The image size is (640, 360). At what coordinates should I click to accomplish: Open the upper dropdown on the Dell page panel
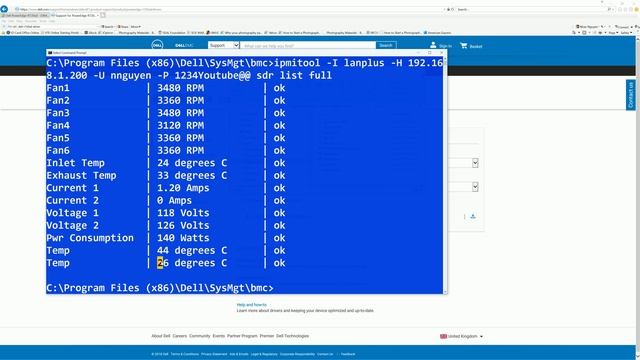pos(475,163)
